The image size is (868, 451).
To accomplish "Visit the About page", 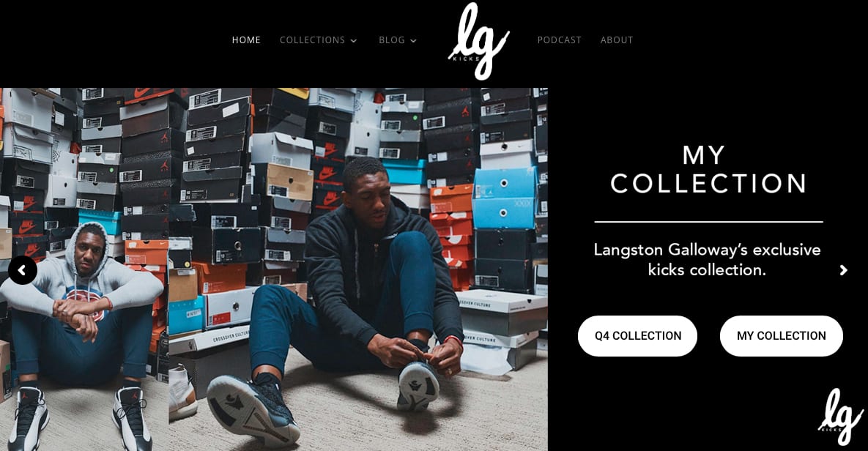I will tap(617, 40).
